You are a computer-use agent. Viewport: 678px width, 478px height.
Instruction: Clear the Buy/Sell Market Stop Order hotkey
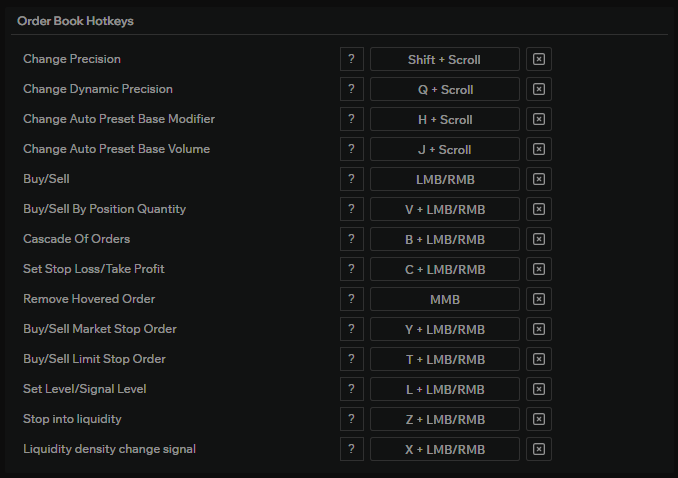(x=539, y=329)
